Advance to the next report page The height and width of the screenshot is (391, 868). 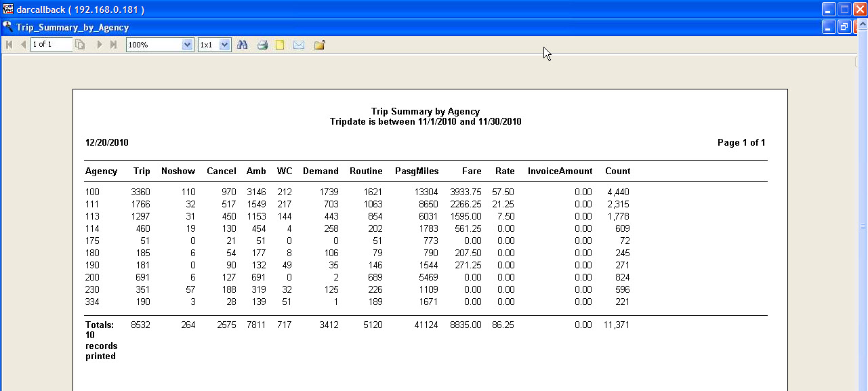(100, 45)
